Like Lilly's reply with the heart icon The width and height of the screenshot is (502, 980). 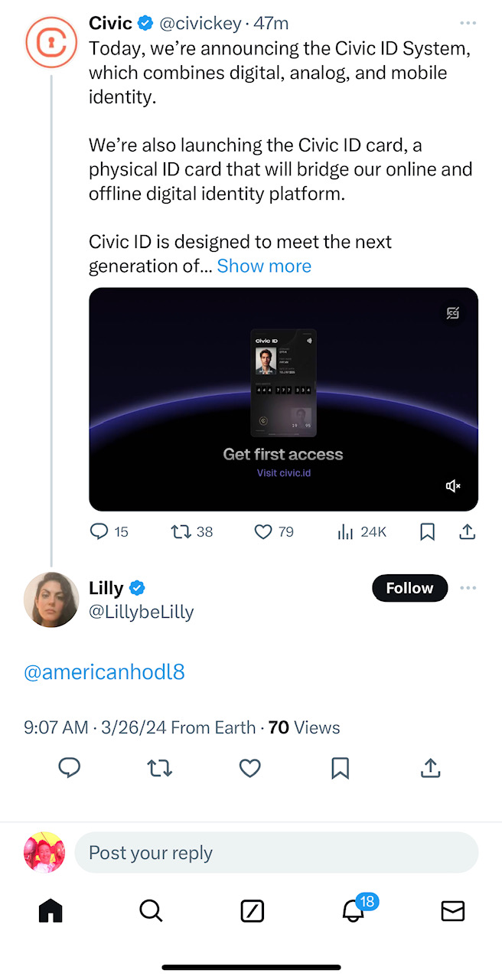click(x=250, y=768)
